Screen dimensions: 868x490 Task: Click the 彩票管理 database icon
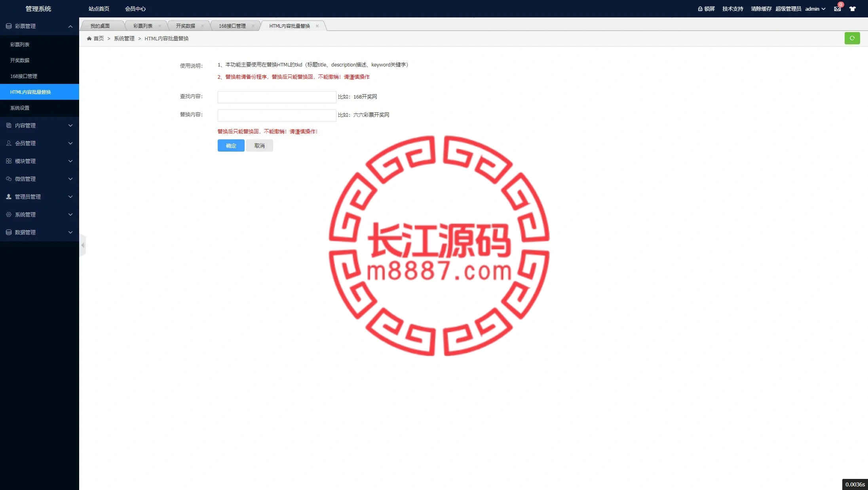(9, 26)
